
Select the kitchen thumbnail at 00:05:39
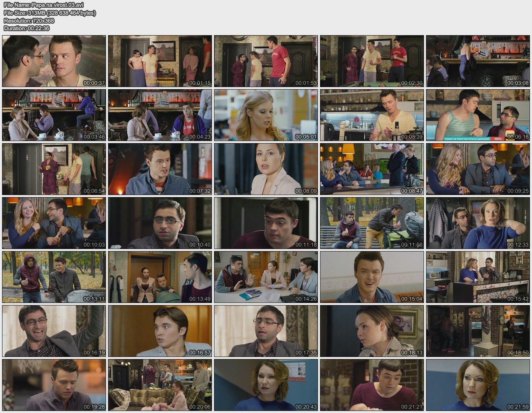[372, 115]
